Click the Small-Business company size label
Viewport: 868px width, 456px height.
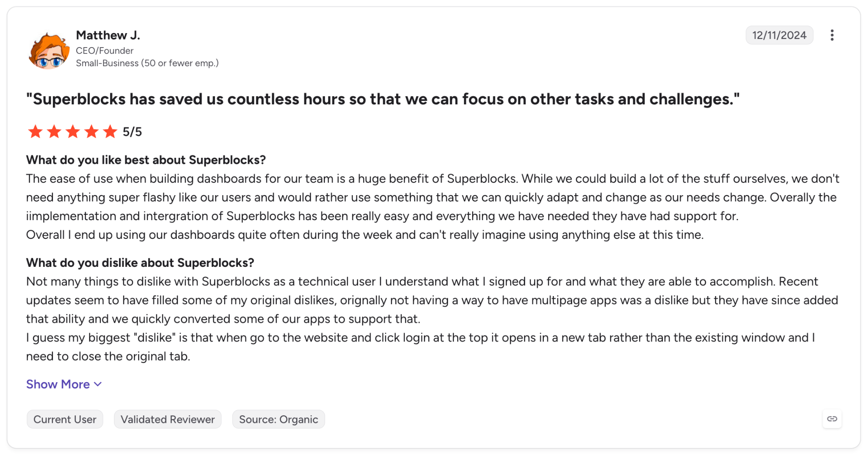(x=147, y=63)
